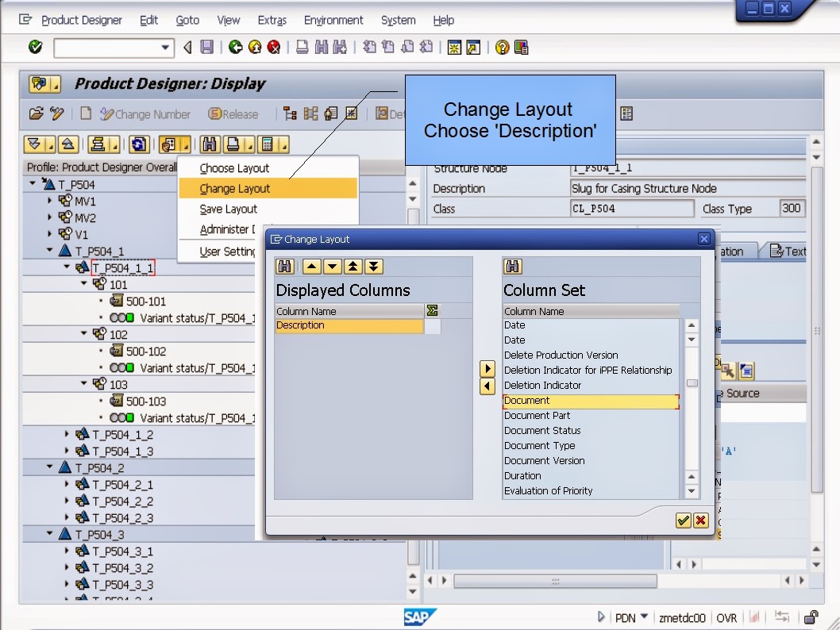The image size is (840, 630).
Task: Select Deletion Indicator in Column Set
Action: pyautogui.click(x=591, y=386)
